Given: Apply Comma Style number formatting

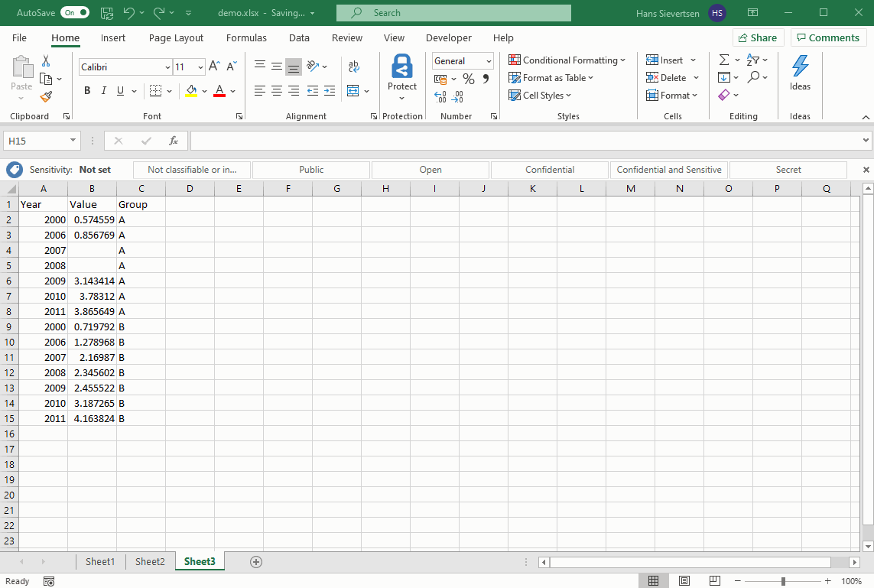Looking at the screenshot, I should tap(485, 78).
